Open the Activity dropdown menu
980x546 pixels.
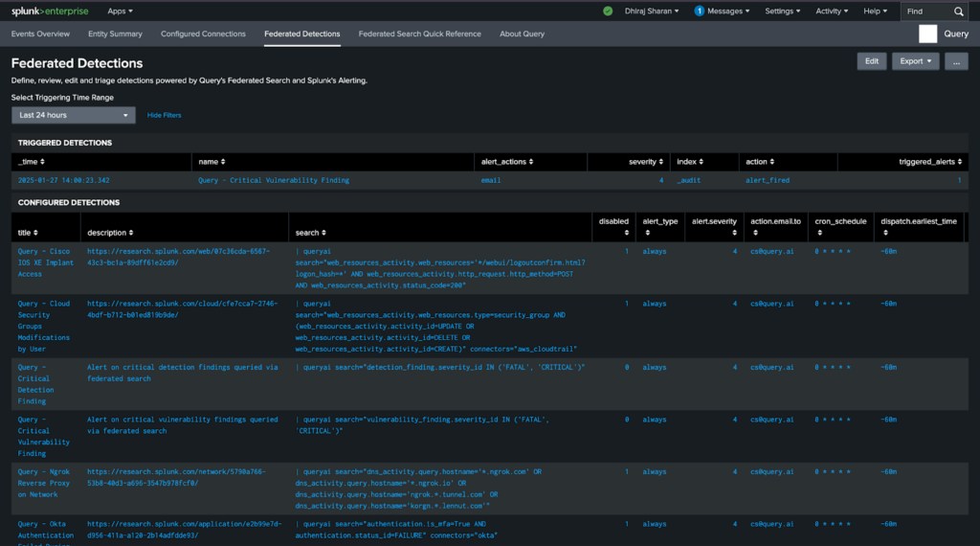coord(832,11)
